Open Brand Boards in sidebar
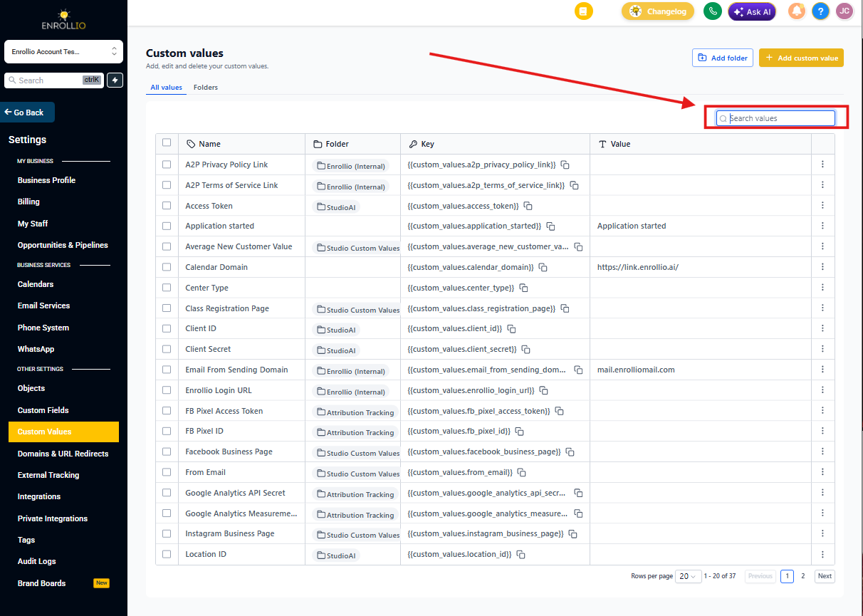This screenshot has height=616, width=863. pyautogui.click(x=41, y=583)
